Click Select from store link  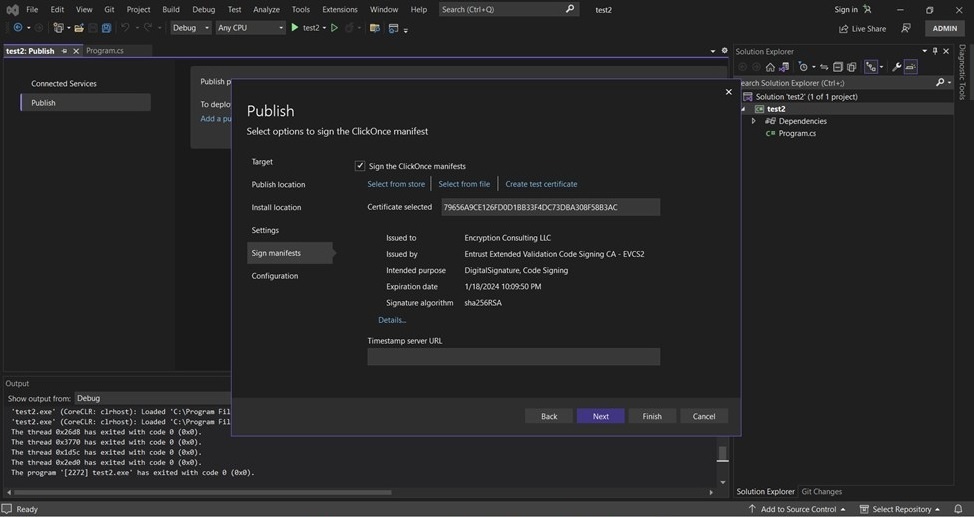coord(396,184)
